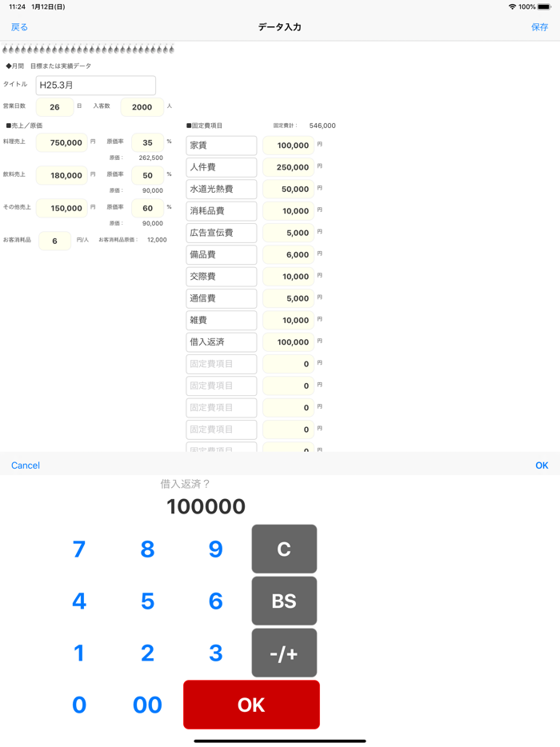Tap お客消耗品原価 value 12,000
This screenshot has height=747, width=560.
click(x=157, y=240)
